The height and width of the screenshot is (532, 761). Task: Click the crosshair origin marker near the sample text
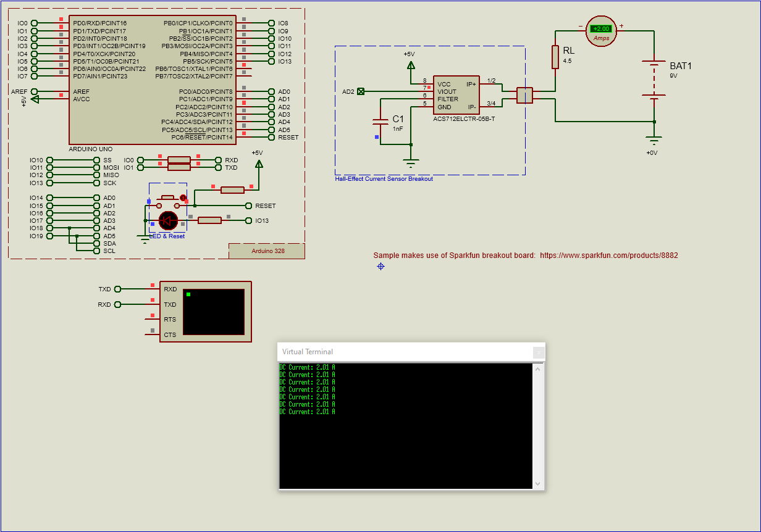pos(380,266)
